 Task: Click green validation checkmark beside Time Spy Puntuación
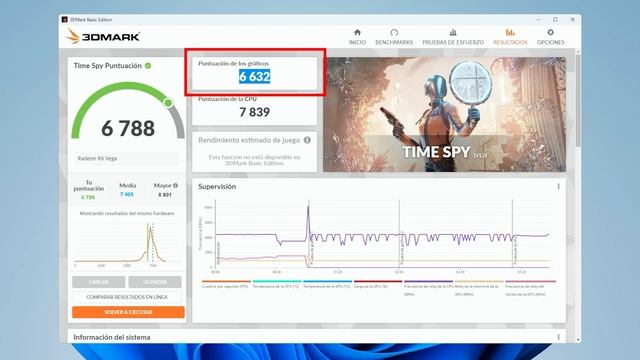[148, 65]
